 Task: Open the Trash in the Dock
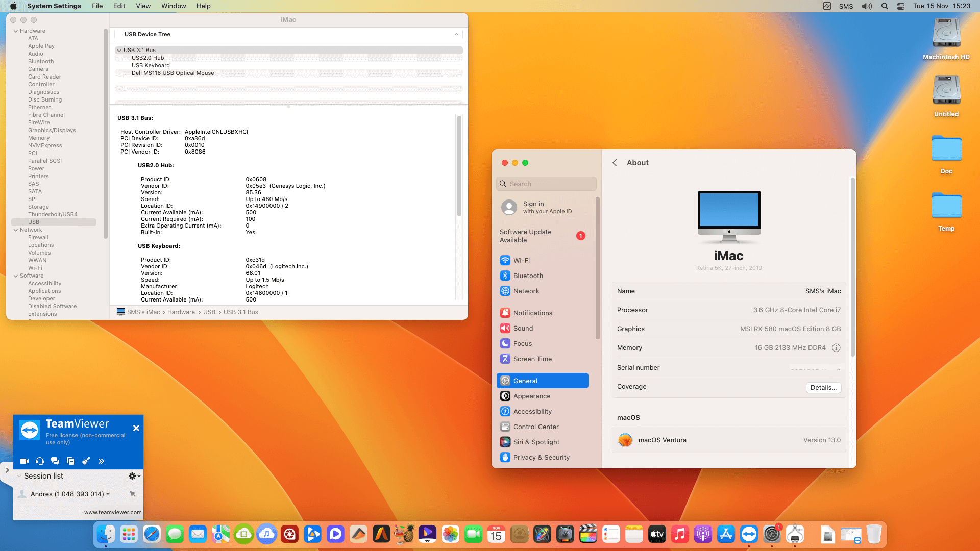pos(874,534)
